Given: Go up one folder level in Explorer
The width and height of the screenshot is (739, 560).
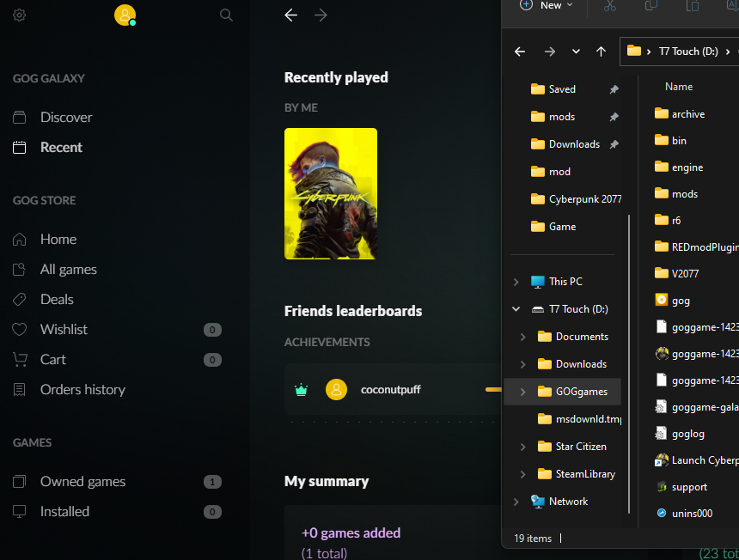Looking at the screenshot, I should click(x=601, y=52).
